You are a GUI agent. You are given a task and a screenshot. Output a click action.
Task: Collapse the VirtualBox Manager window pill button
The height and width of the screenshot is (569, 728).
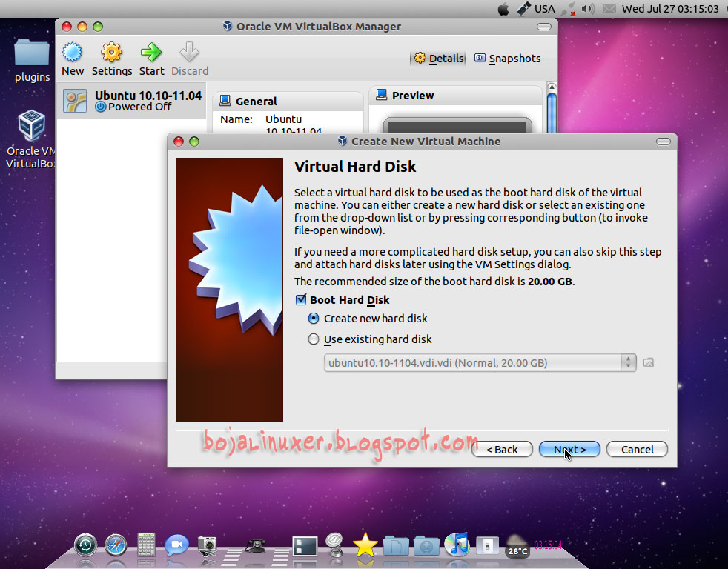pos(544,27)
